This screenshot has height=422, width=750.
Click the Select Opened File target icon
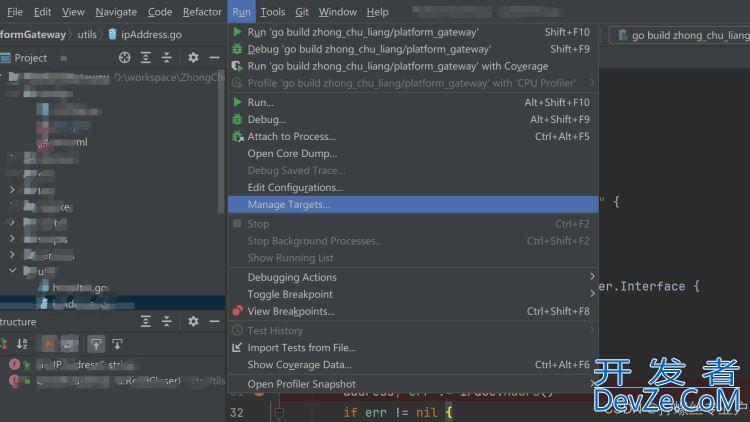[125, 58]
